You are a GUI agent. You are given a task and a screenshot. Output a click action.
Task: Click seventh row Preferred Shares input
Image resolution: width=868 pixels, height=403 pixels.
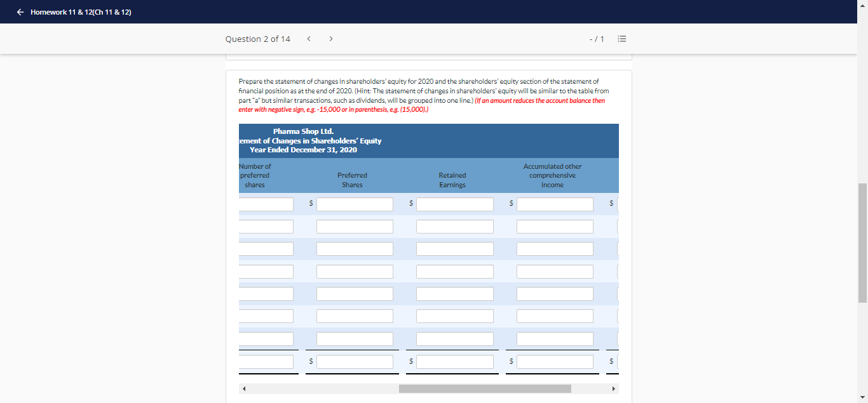355,339
